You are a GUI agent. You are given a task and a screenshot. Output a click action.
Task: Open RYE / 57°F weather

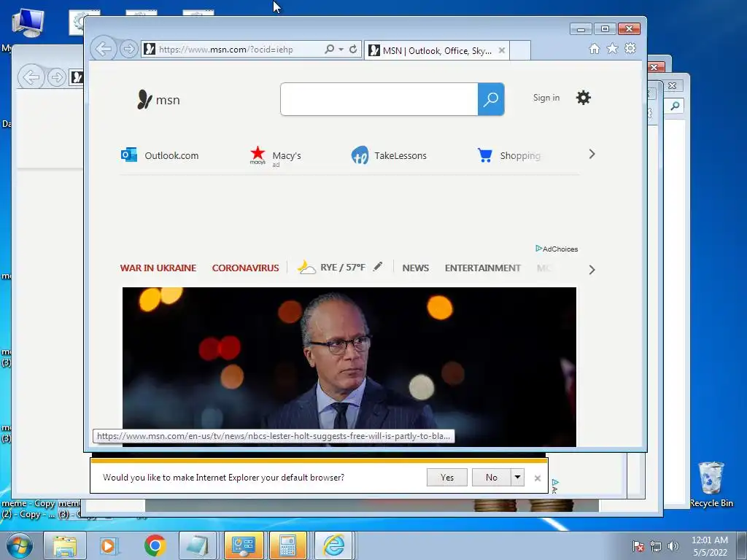coord(332,267)
